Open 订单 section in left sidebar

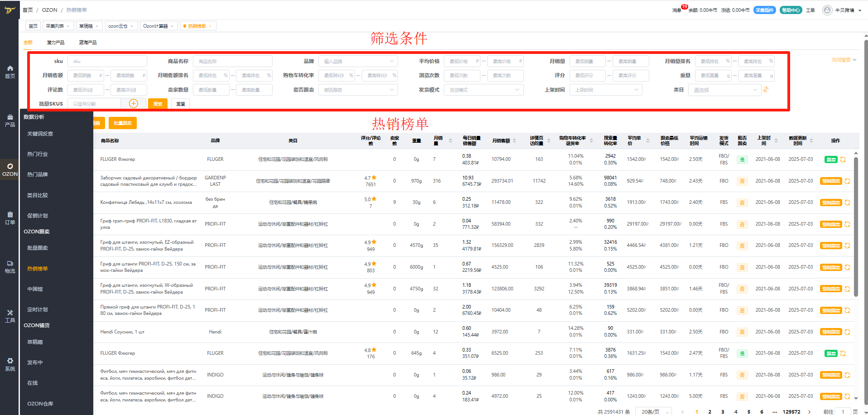(10, 218)
